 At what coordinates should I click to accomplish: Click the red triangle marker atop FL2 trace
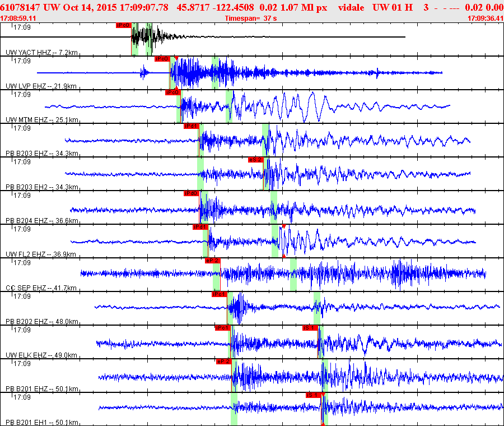[284, 226]
